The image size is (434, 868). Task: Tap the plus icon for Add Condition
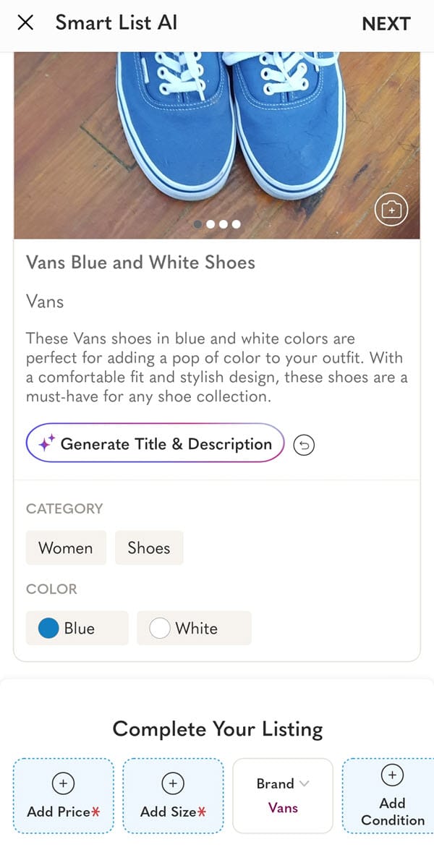(x=392, y=775)
